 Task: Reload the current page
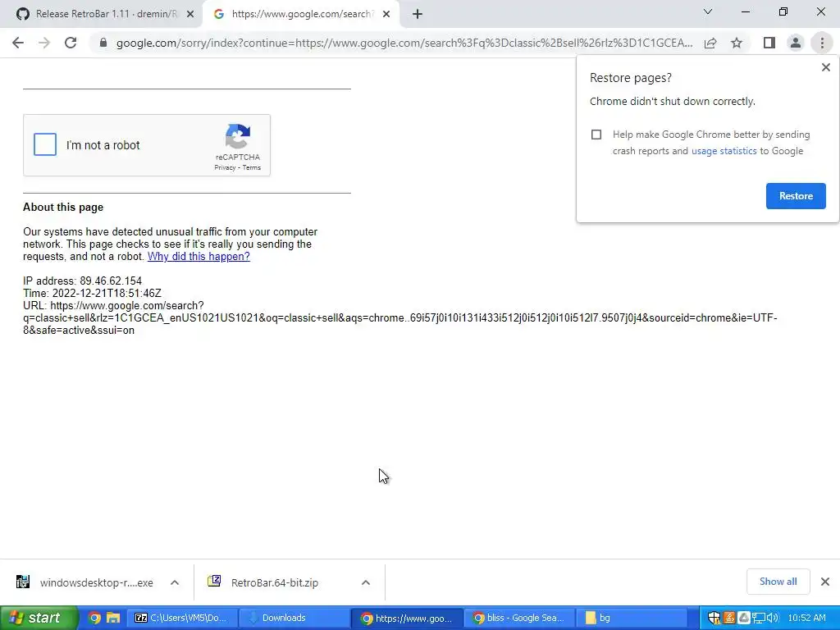(71, 43)
